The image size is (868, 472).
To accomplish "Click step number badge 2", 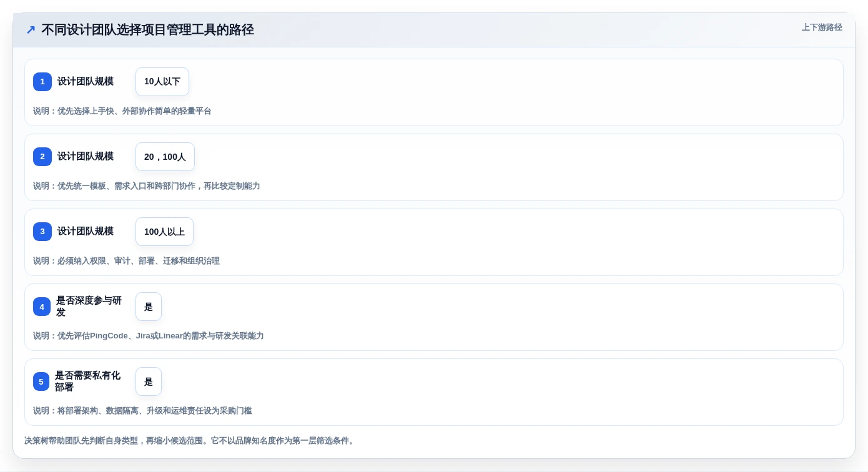I will click(x=42, y=157).
